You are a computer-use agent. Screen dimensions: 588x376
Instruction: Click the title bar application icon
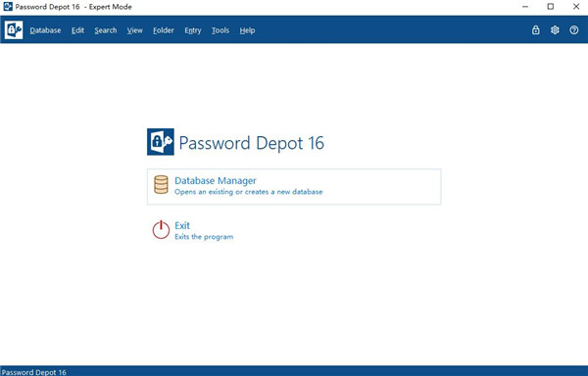tap(8, 7)
